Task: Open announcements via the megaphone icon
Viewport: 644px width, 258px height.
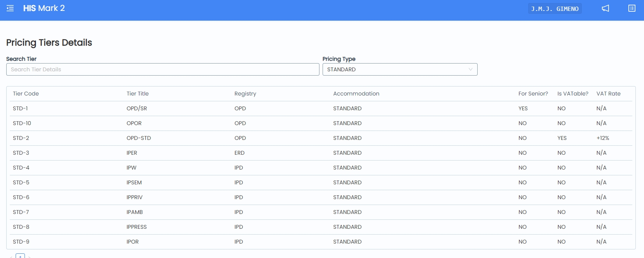Action: click(x=605, y=8)
